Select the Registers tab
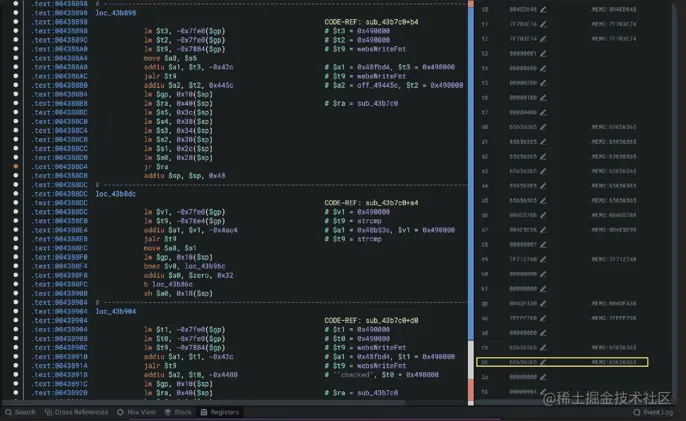Image resolution: width=686 pixels, height=421 pixels. (220, 412)
